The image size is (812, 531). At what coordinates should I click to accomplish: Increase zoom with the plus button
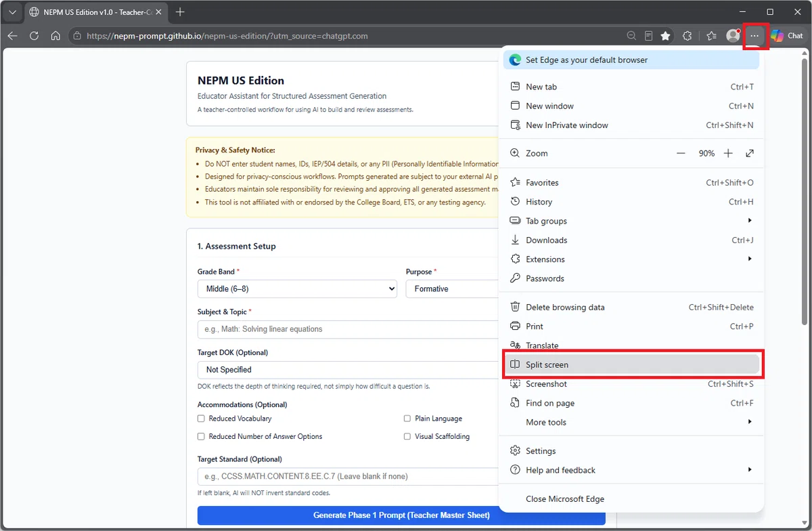pyautogui.click(x=728, y=154)
